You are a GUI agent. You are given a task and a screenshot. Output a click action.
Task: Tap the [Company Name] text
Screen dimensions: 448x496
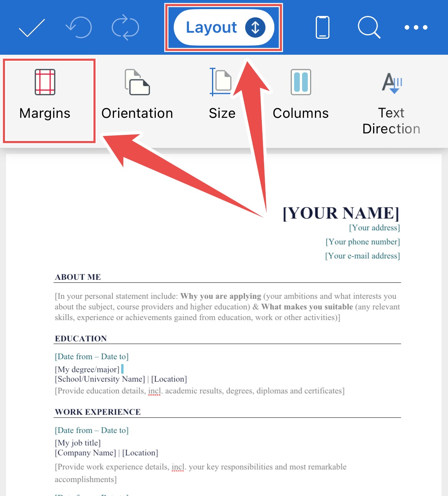click(x=85, y=453)
